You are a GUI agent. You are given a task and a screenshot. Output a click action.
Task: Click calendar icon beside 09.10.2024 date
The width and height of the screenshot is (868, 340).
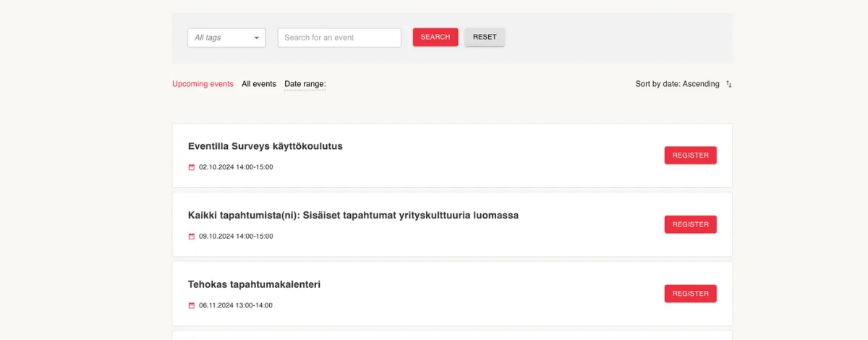point(192,237)
